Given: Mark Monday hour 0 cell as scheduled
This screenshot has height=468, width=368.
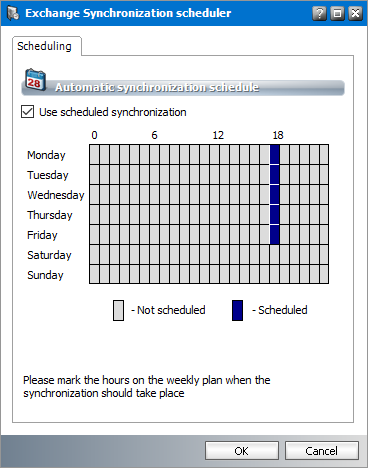Looking at the screenshot, I should (95, 155).
